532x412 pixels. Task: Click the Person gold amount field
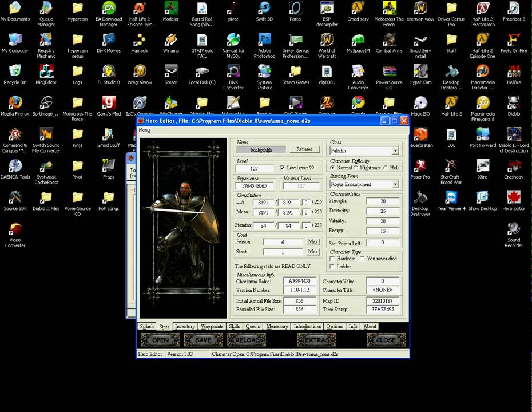283,243
